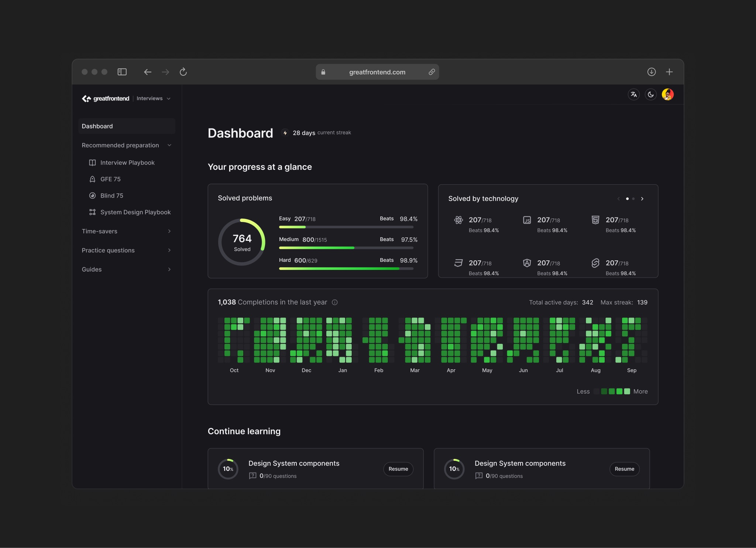The width and height of the screenshot is (756, 548).
Task: Expand the Time-savers section
Action: 127,231
